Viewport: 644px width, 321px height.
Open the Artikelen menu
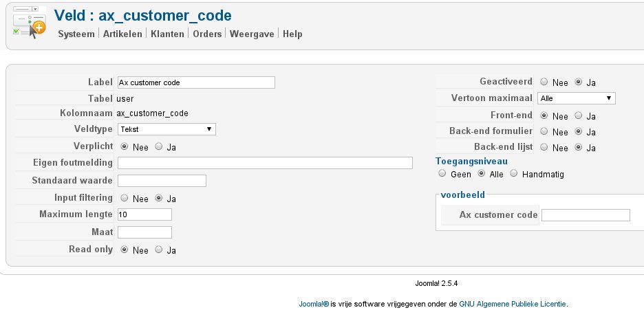(x=122, y=34)
